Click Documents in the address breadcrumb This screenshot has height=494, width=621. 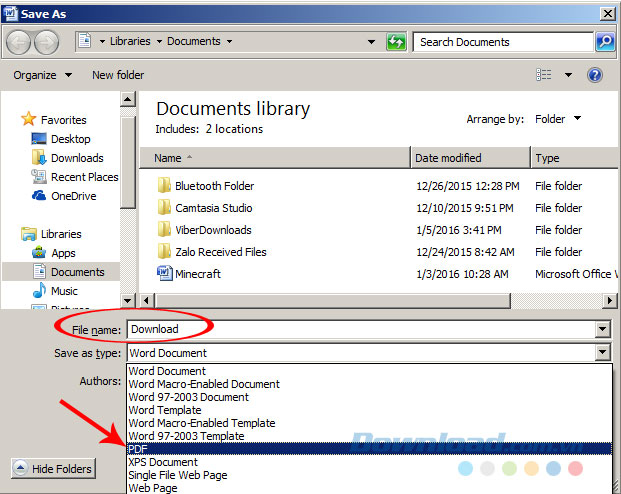tap(194, 41)
